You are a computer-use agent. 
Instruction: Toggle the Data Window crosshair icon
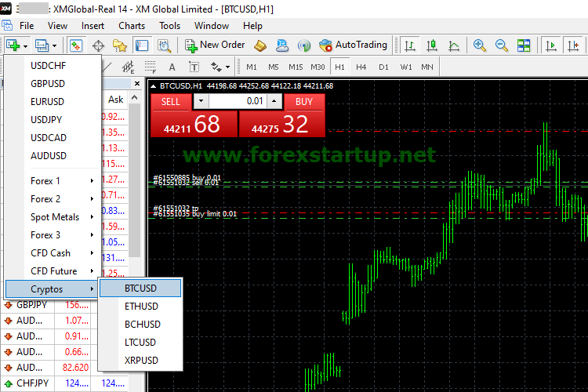coord(98,45)
